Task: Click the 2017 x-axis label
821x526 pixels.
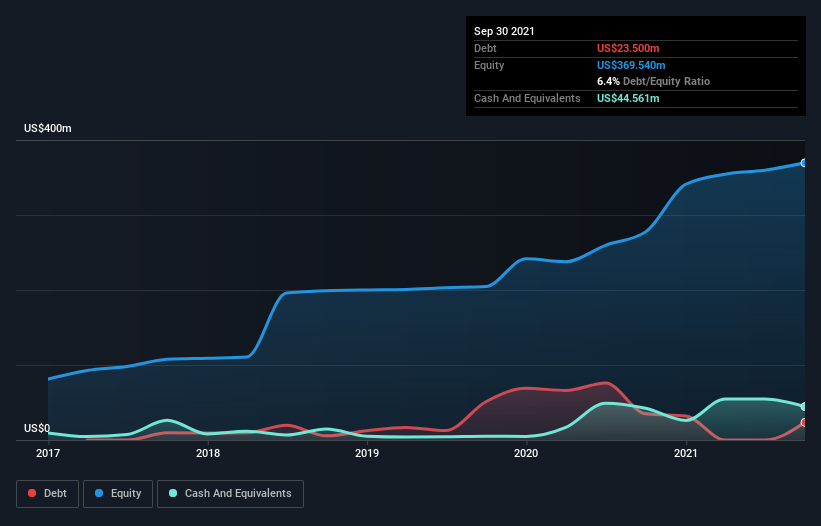Action: pyautogui.click(x=48, y=453)
